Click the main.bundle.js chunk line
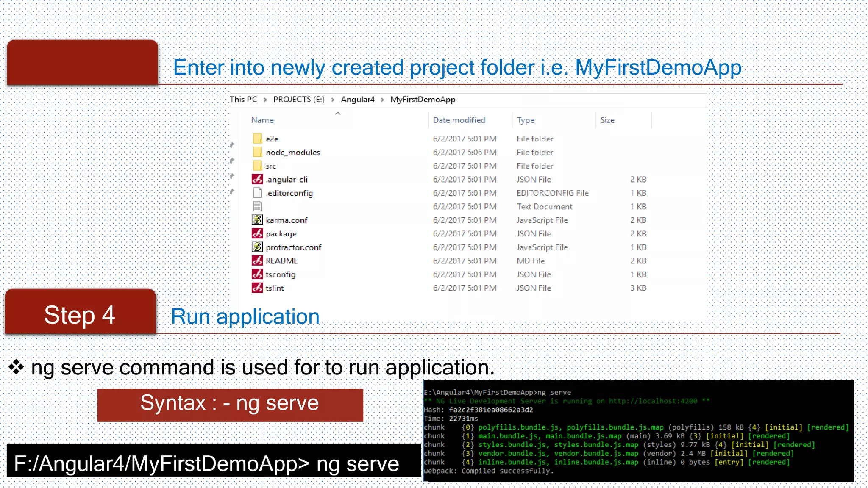868x488 pixels. [x=607, y=436]
